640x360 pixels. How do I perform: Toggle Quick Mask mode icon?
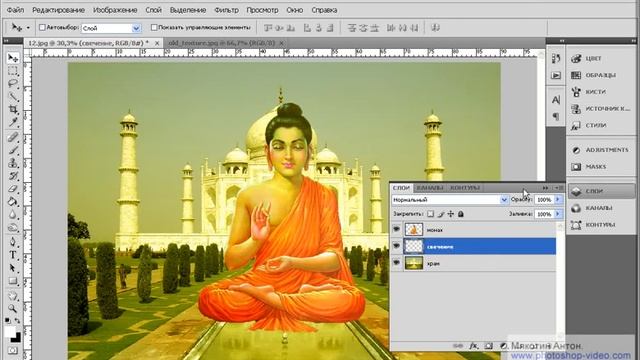coord(13,351)
